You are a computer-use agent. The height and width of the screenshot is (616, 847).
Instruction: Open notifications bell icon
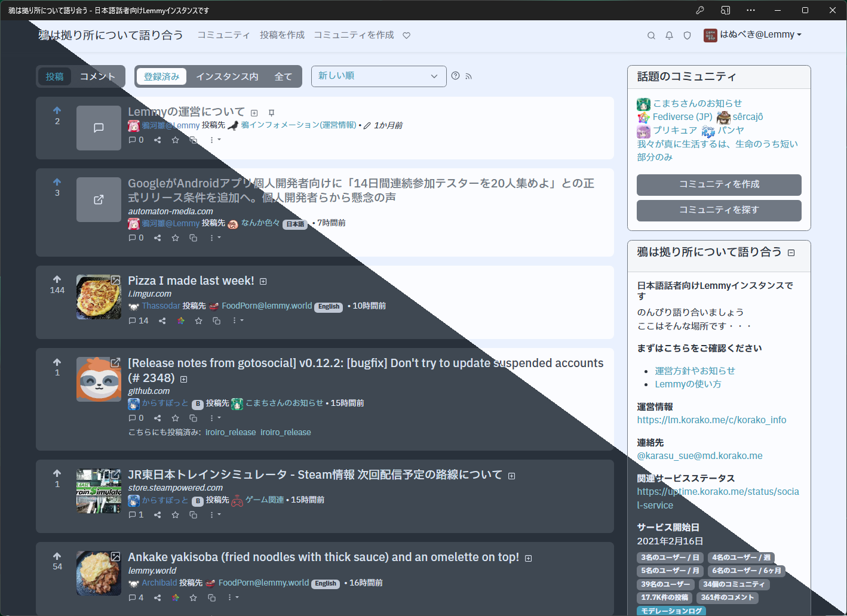pyautogui.click(x=669, y=36)
